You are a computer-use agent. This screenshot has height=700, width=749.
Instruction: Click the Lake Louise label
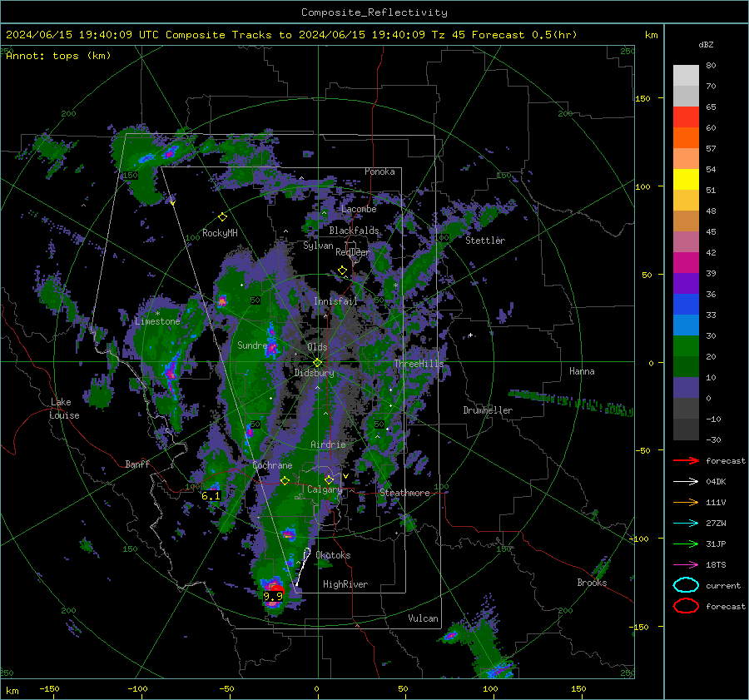pos(64,409)
